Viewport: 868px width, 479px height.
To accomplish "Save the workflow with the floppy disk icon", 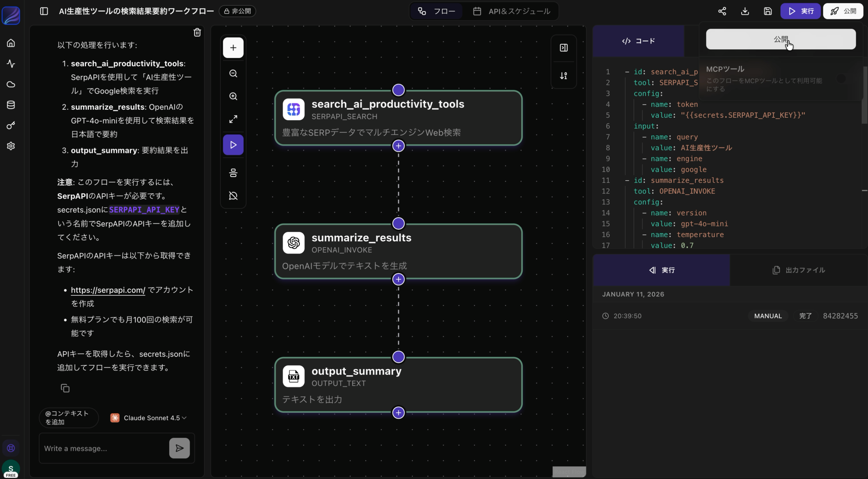I will 768,11.
